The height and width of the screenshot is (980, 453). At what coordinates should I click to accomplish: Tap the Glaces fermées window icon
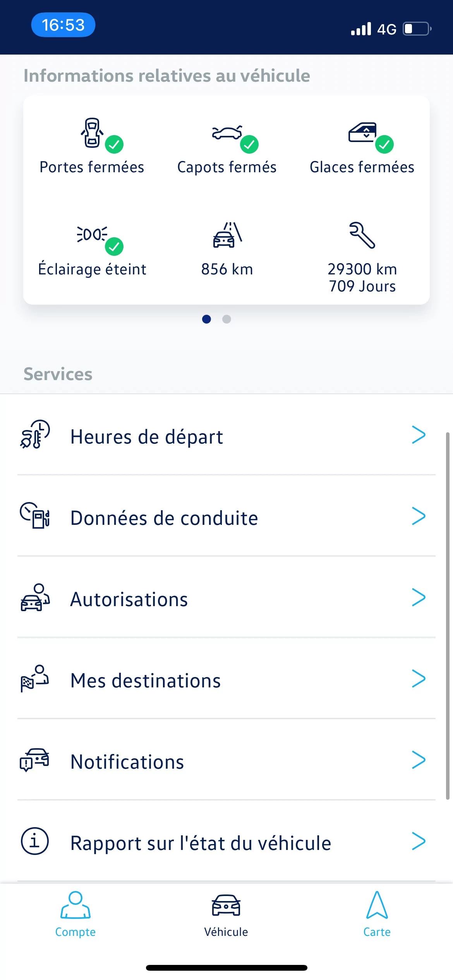tap(362, 132)
